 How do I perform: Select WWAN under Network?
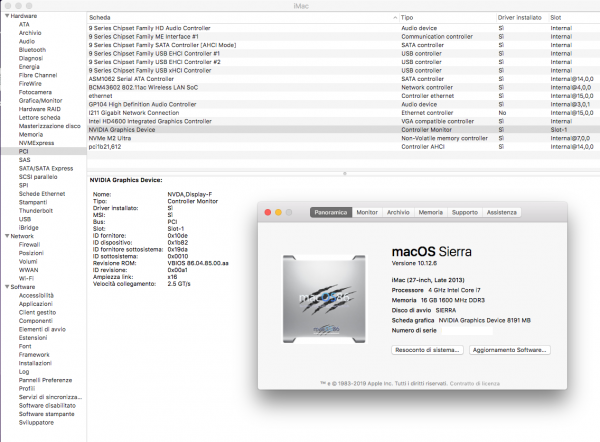pyautogui.click(x=29, y=270)
